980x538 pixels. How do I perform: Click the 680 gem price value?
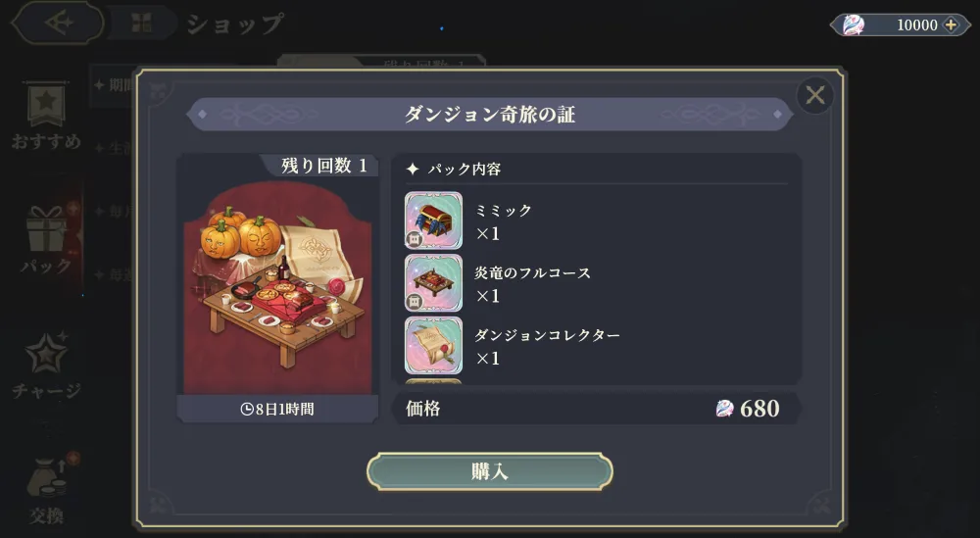click(x=759, y=409)
